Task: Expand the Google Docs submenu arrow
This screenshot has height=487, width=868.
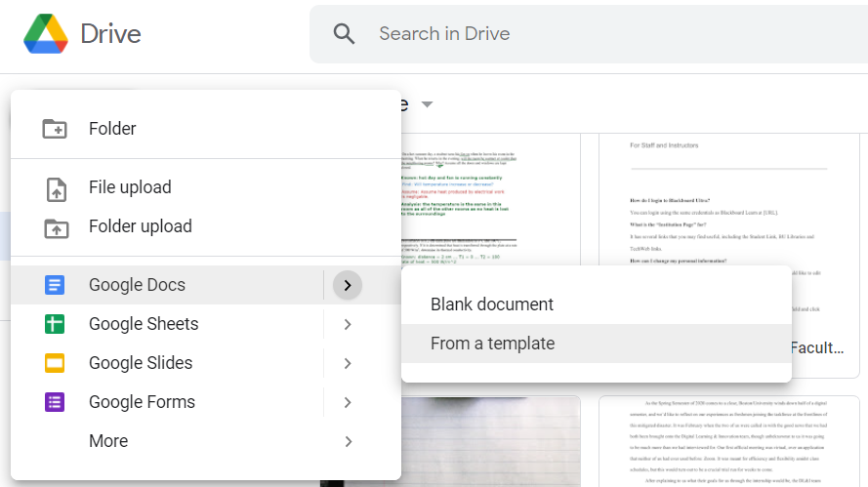Action: tap(348, 285)
